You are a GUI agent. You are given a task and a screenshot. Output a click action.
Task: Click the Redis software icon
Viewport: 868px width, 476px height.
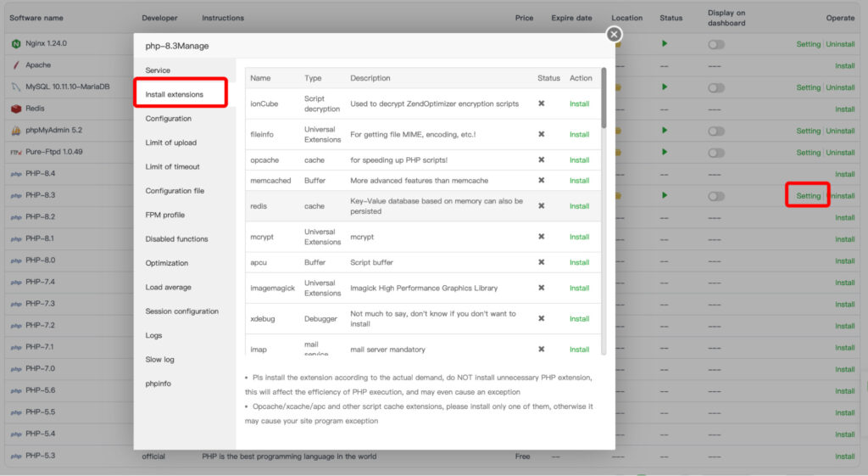tap(16, 109)
